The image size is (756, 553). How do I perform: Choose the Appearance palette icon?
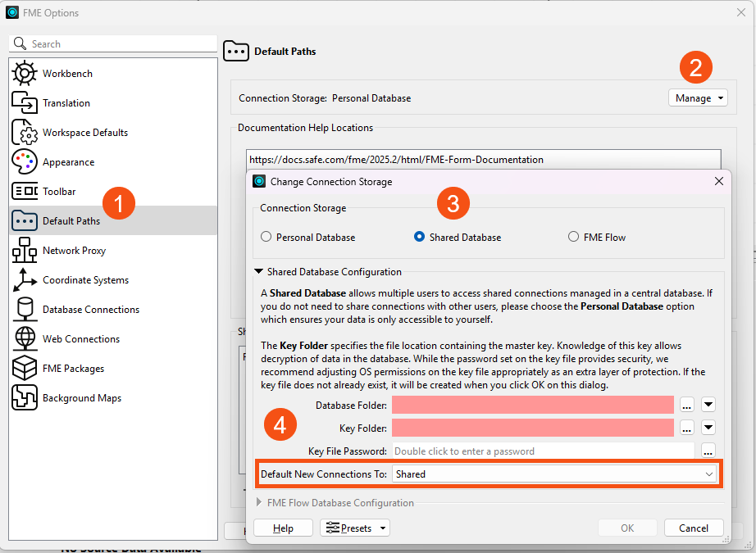pos(24,162)
